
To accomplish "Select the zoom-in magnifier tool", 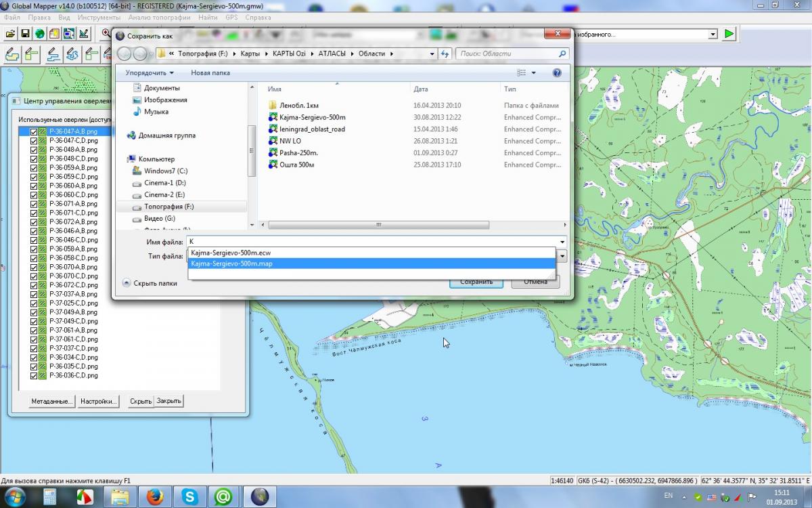I will click(x=107, y=33).
